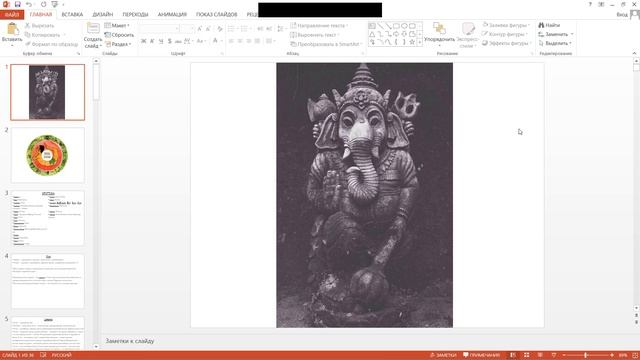
Task: Open Эффекты фигуры shape effects dropdown
Action: click(507, 43)
